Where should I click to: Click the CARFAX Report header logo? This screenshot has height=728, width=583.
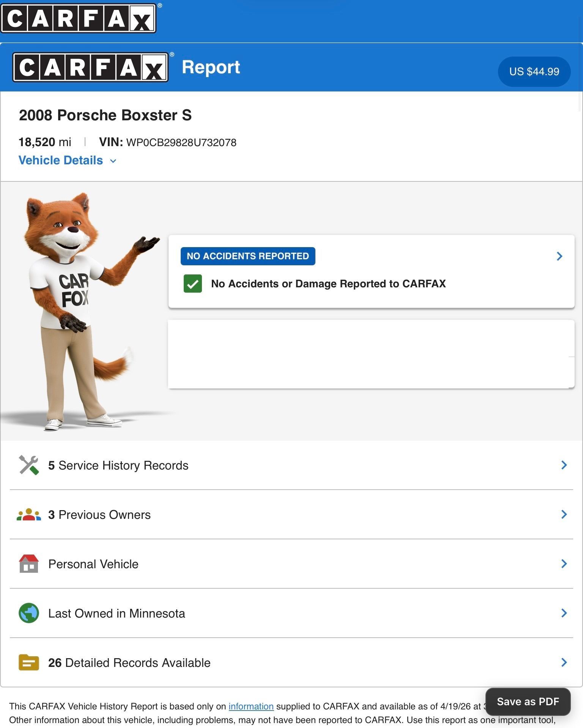click(x=91, y=68)
